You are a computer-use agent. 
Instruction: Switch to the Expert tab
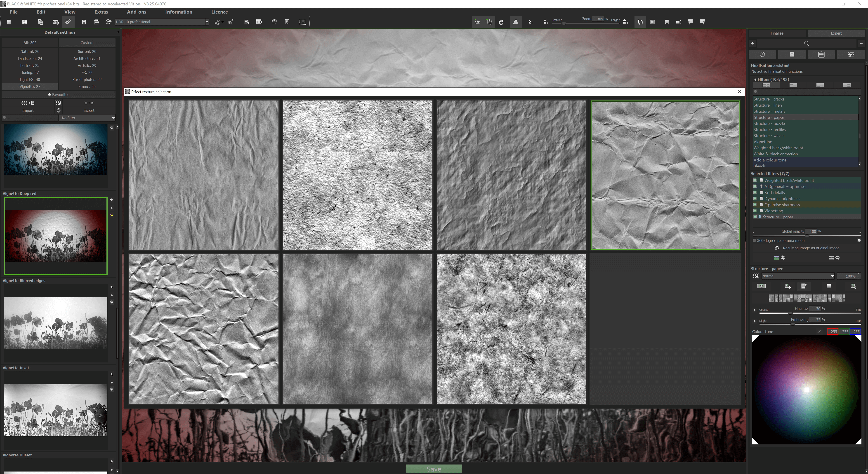[836, 33]
